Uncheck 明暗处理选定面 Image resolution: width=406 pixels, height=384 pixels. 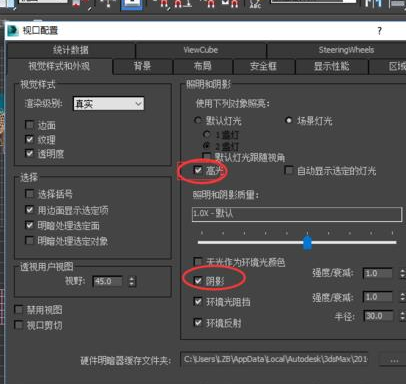[29, 225]
